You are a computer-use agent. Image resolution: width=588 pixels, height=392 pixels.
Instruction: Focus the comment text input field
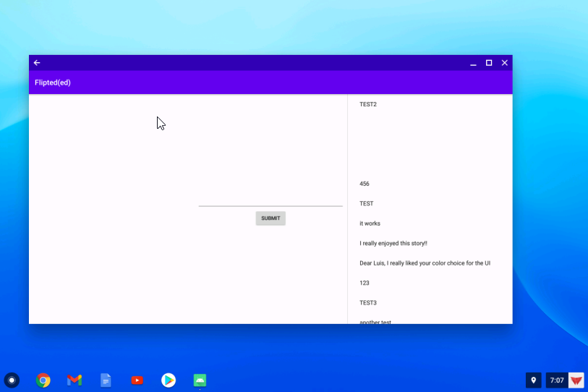pyautogui.click(x=270, y=200)
